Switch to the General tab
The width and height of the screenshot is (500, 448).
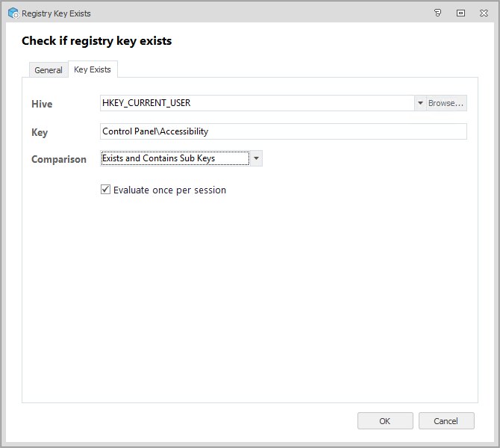(x=49, y=70)
